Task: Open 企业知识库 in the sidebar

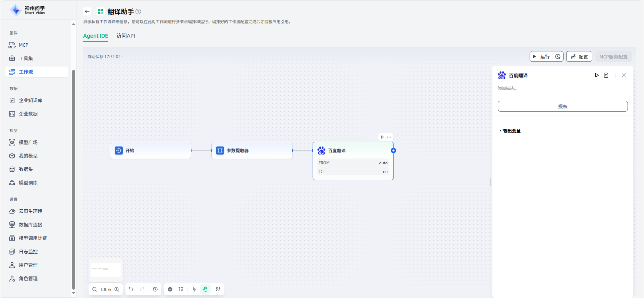Action: [31, 100]
